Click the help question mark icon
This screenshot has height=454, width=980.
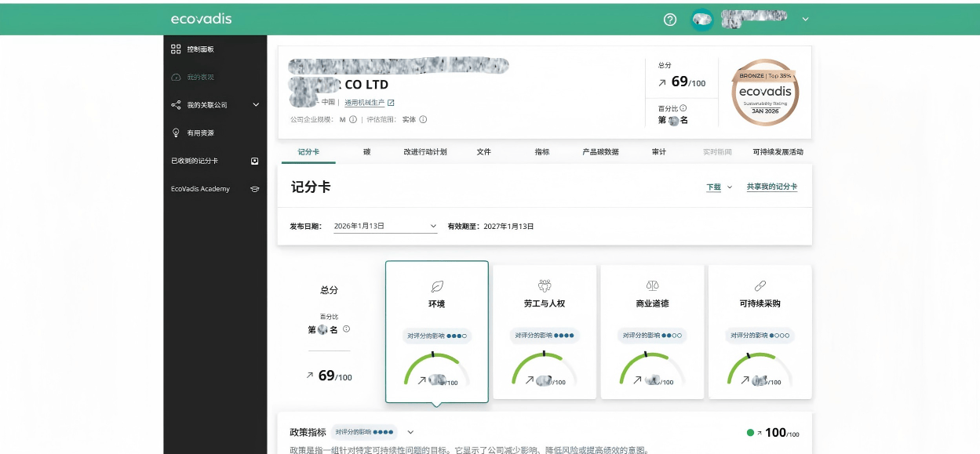pos(670,20)
